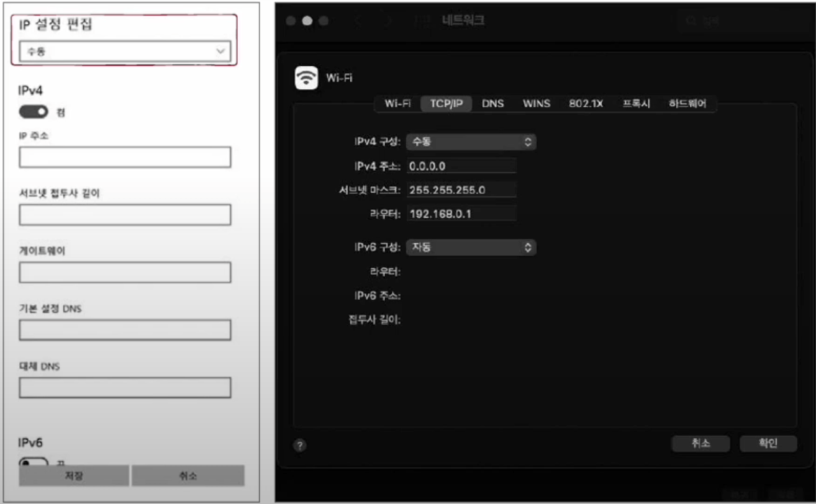
Task: Toggle the IPv4 switch off
Action: click(x=34, y=112)
